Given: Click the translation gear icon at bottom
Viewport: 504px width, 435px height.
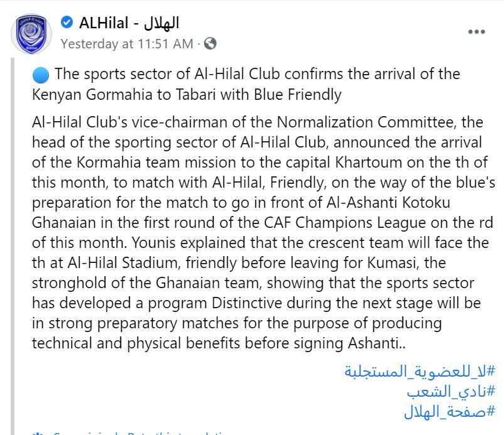Looking at the screenshot, I should [38, 433].
